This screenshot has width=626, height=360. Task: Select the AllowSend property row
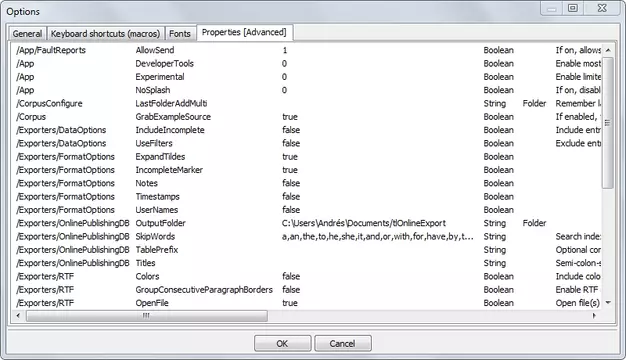307,50
